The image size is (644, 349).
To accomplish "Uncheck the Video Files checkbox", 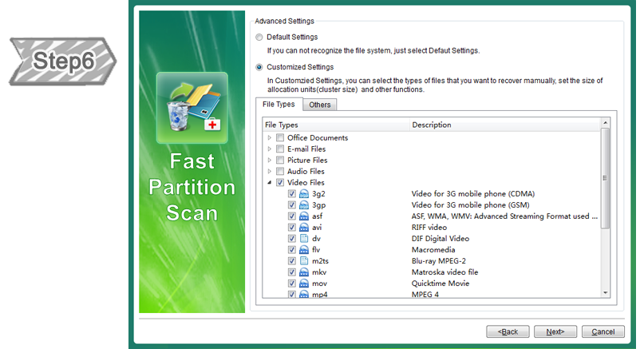I will pyautogui.click(x=280, y=183).
